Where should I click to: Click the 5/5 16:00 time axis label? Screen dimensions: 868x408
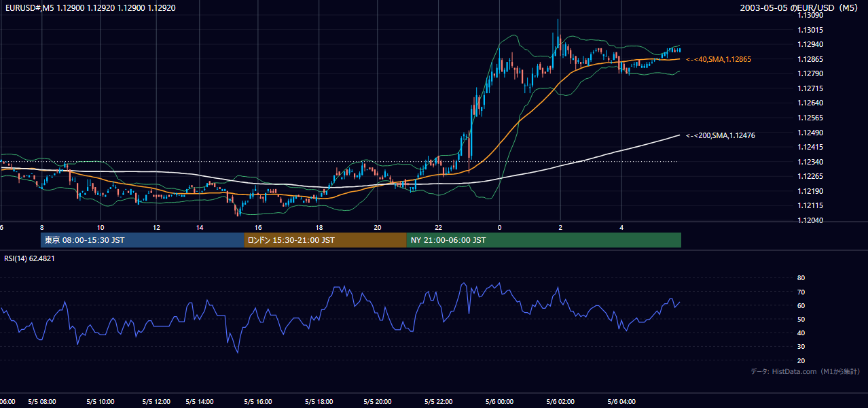coord(257,401)
